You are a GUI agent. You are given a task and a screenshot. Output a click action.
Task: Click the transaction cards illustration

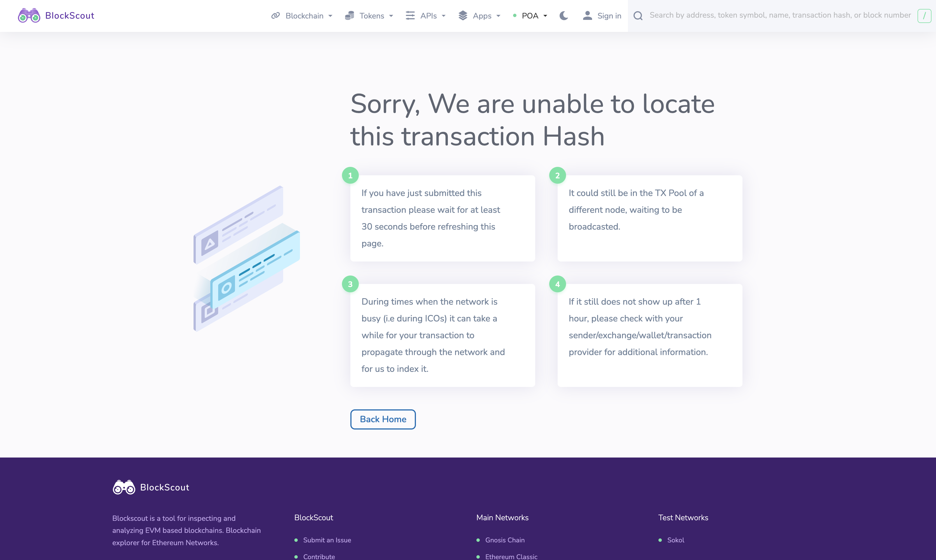(x=246, y=258)
